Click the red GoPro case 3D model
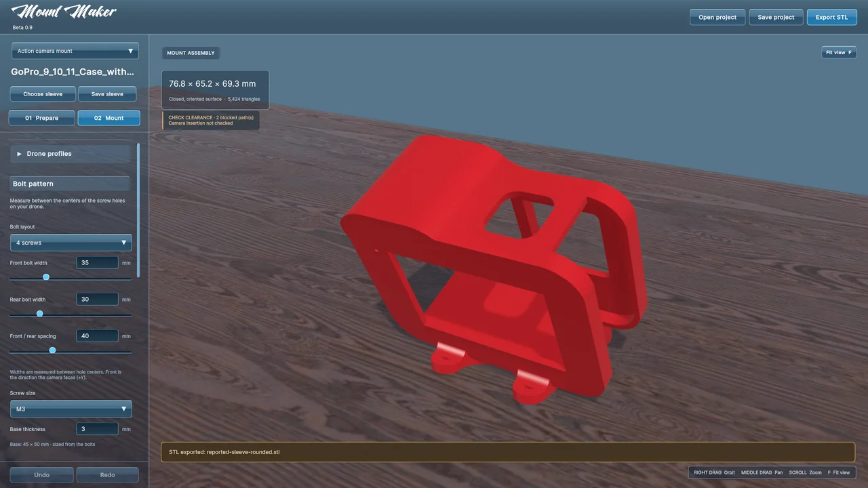The height and width of the screenshot is (488, 868). [495, 271]
